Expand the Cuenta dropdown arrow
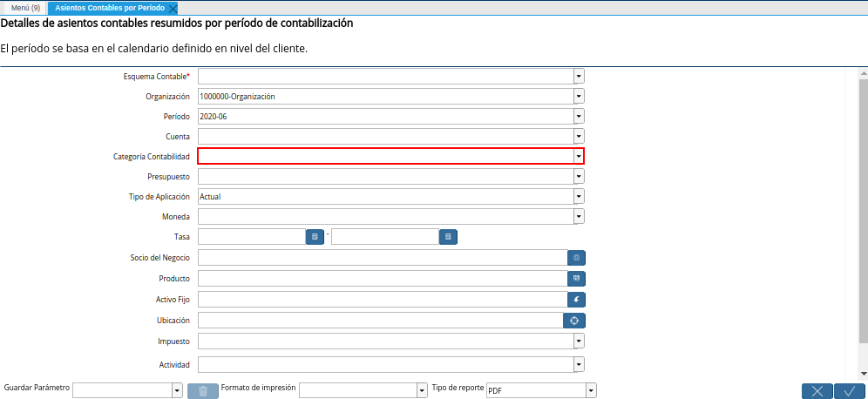Screen dimensions: 868x399 pyautogui.click(x=579, y=136)
